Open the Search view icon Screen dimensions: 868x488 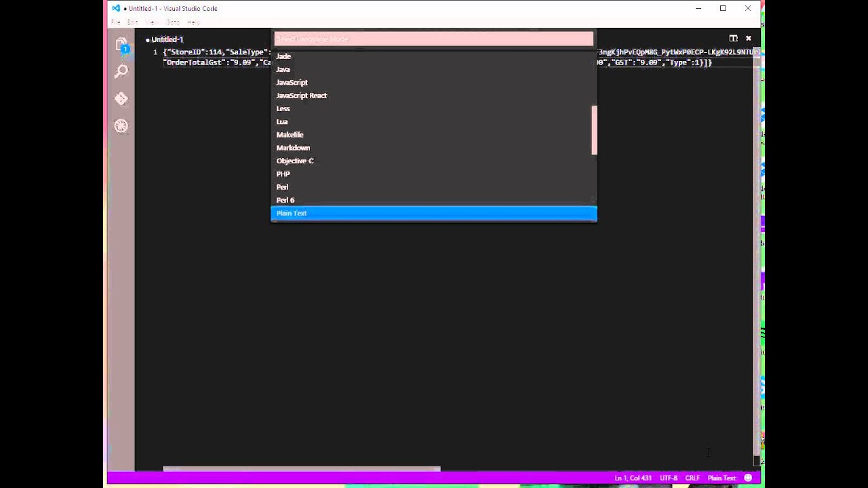tap(121, 71)
